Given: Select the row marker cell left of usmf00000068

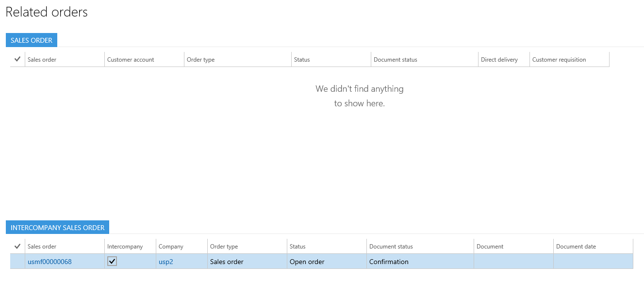Looking at the screenshot, I should click(17, 262).
